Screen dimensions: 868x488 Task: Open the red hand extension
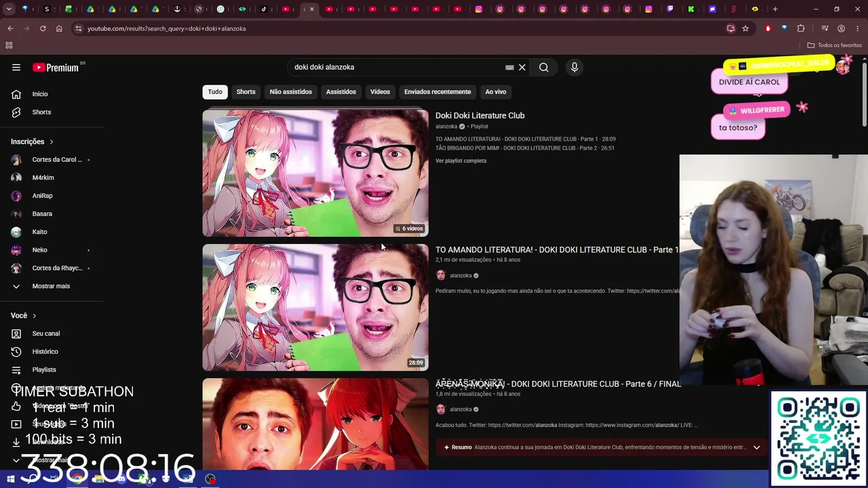[768, 28]
